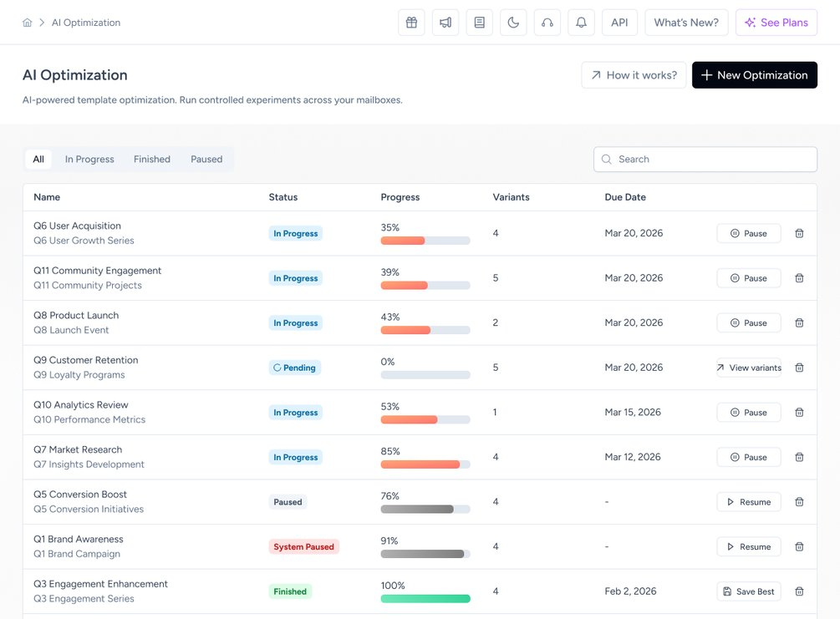
Task: Switch to the In Progress tab
Action: tap(89, 159)
